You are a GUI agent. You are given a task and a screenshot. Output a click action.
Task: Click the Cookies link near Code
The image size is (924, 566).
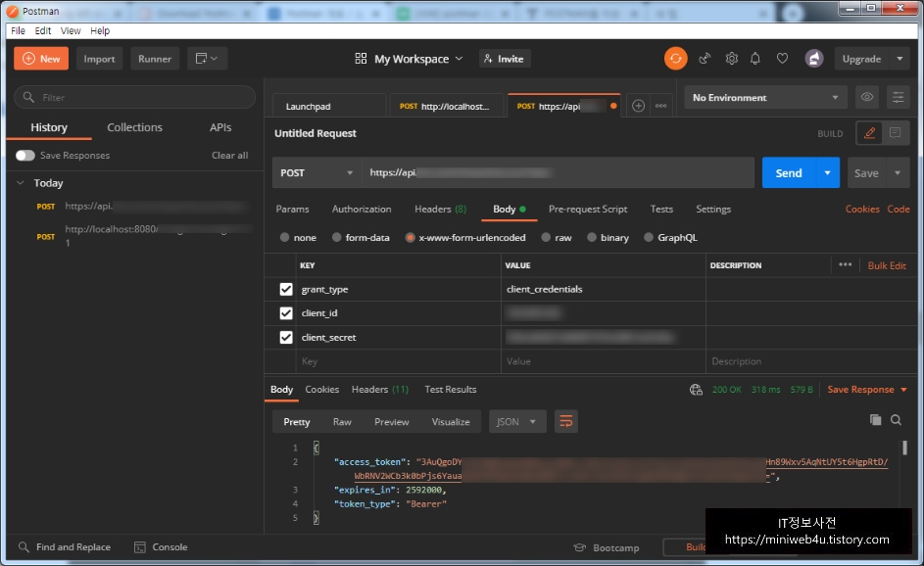click(862, 209)
